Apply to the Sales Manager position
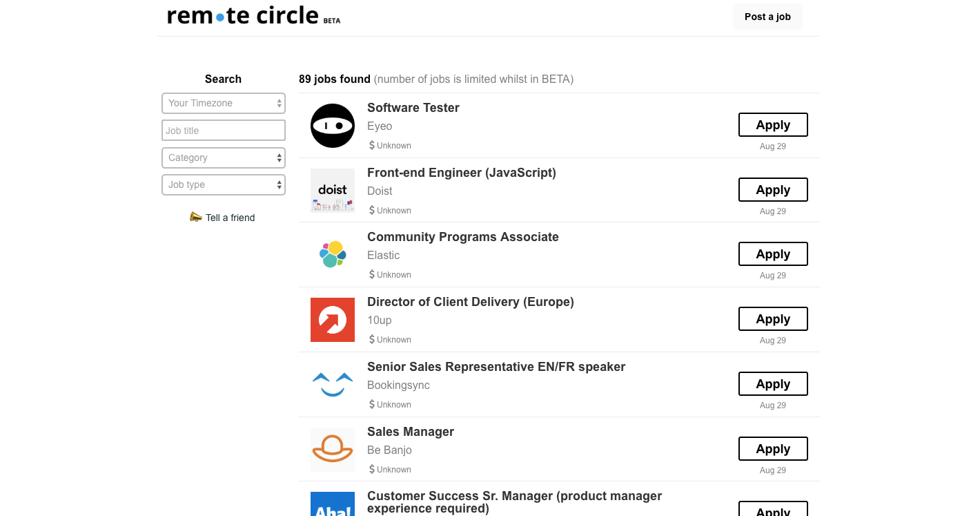The image size is (980, 516). pos(773,449)
